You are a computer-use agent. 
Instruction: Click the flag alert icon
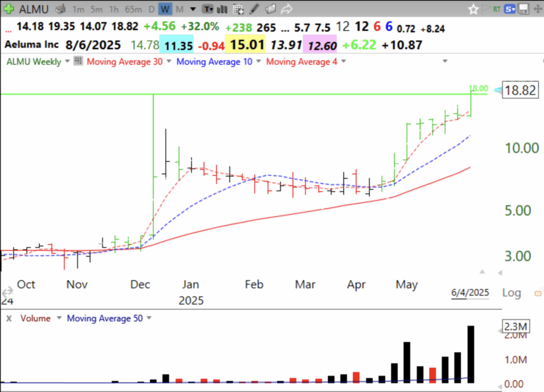click(487, 9)
